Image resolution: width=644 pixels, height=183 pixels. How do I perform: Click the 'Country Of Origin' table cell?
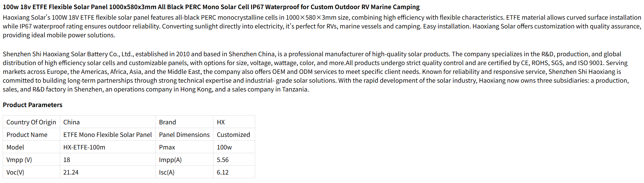point(31,122)
